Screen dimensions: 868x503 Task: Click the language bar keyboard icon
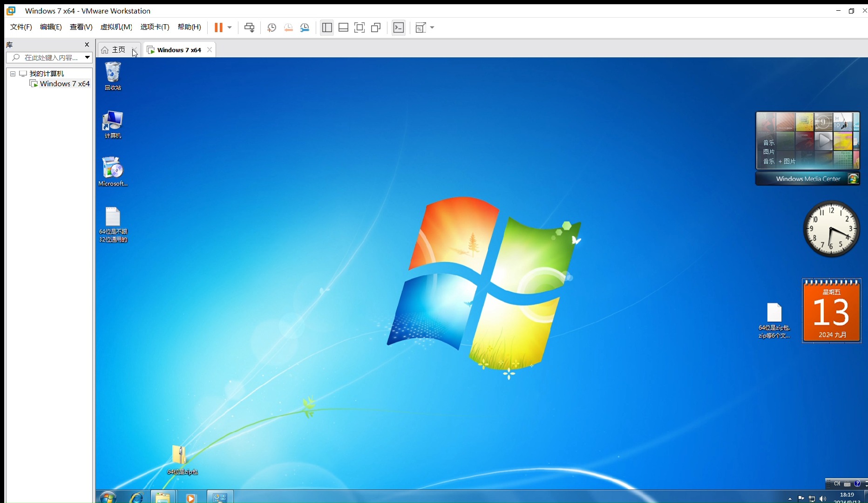[x=847, y=484]
